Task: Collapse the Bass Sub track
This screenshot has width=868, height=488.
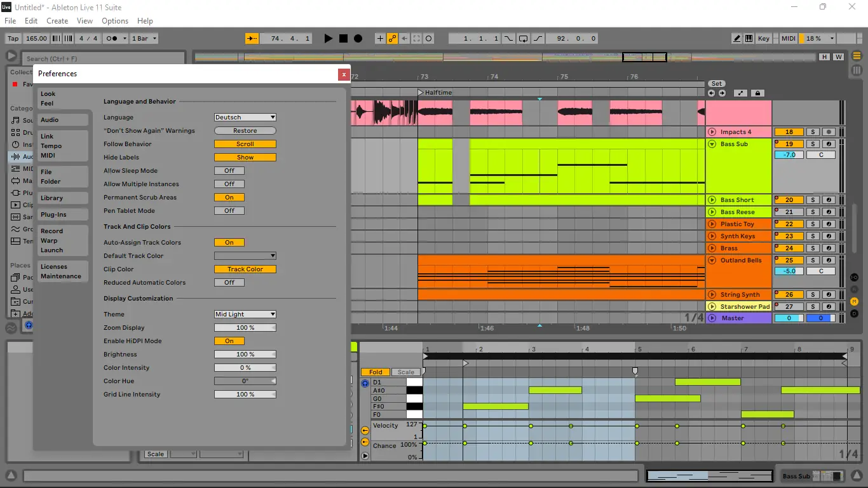Action: click(712, 144)
